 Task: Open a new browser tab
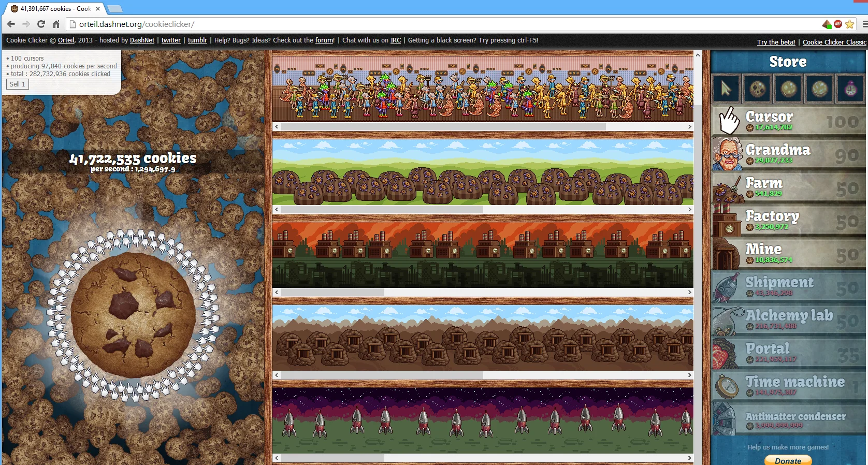[x=114, y=9]
